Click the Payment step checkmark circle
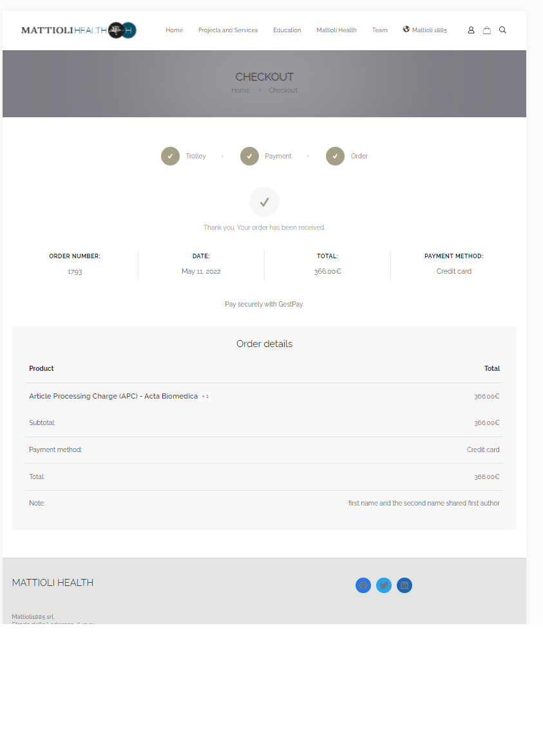 [x=249, y=156]
